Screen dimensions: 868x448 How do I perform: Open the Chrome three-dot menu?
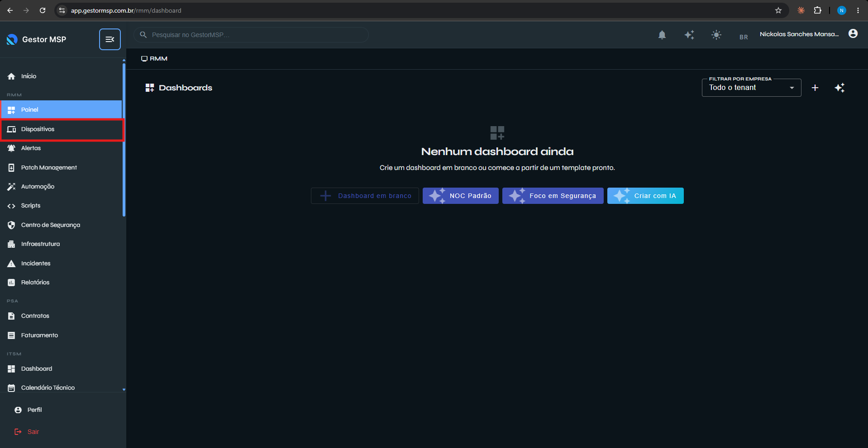(858, 10)
